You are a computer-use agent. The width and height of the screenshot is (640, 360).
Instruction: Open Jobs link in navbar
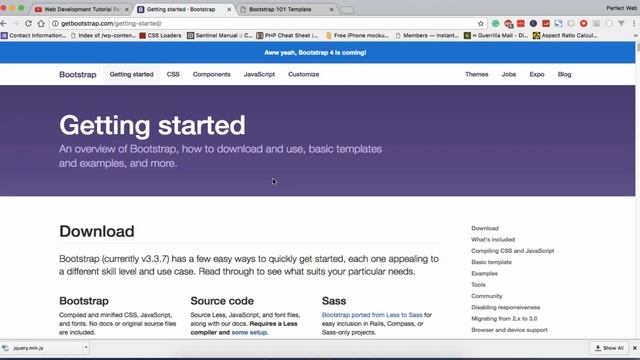pos(509,74)
